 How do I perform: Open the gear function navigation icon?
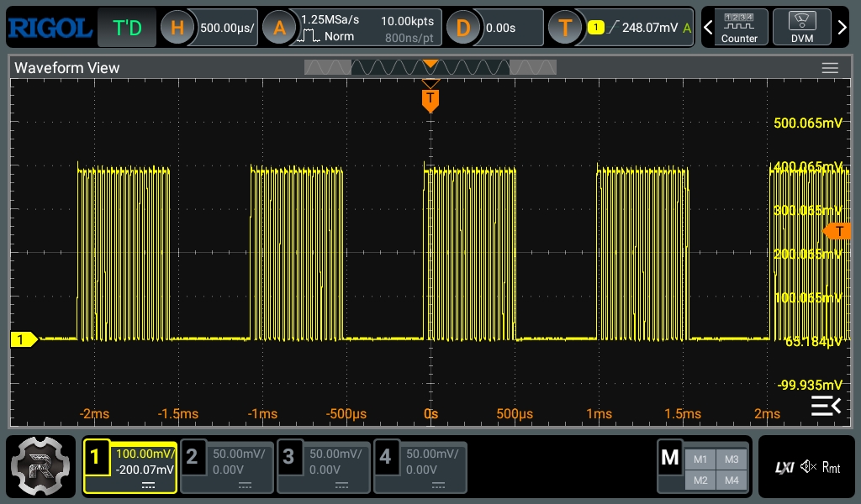point(40,466)
